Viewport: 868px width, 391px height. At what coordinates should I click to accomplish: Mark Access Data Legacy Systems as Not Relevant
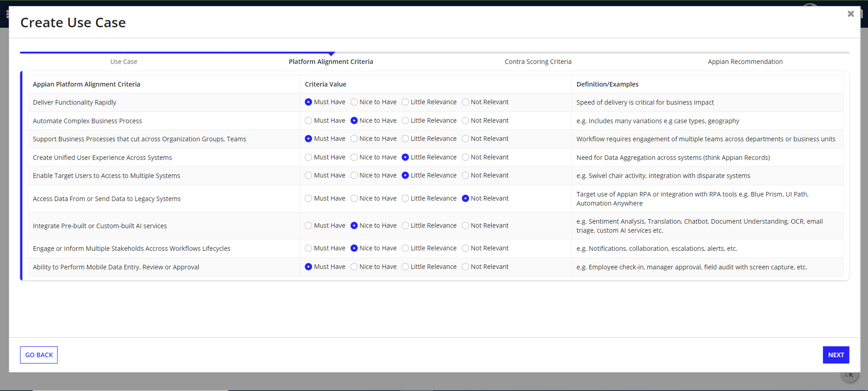click(x=465, y=199)
